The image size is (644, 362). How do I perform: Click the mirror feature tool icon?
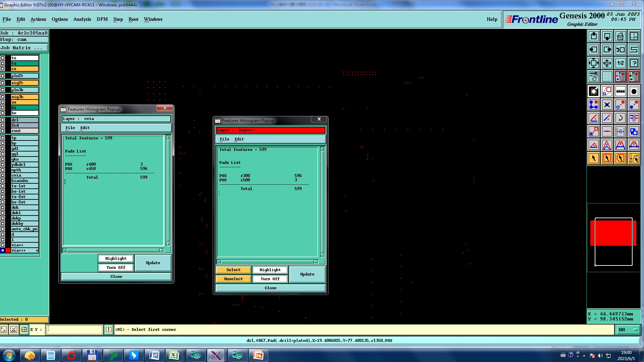tap(634, 118)
